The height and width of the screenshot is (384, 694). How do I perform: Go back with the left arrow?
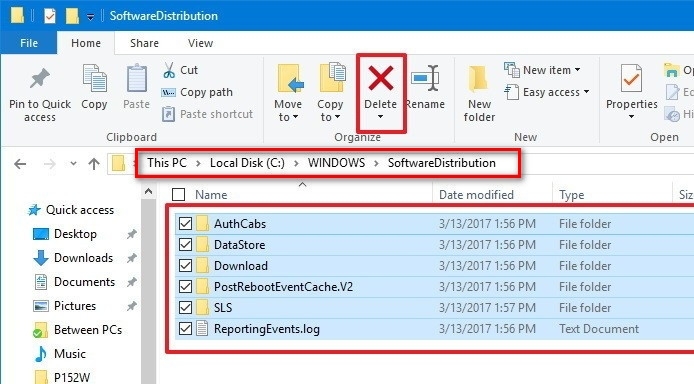20,164
